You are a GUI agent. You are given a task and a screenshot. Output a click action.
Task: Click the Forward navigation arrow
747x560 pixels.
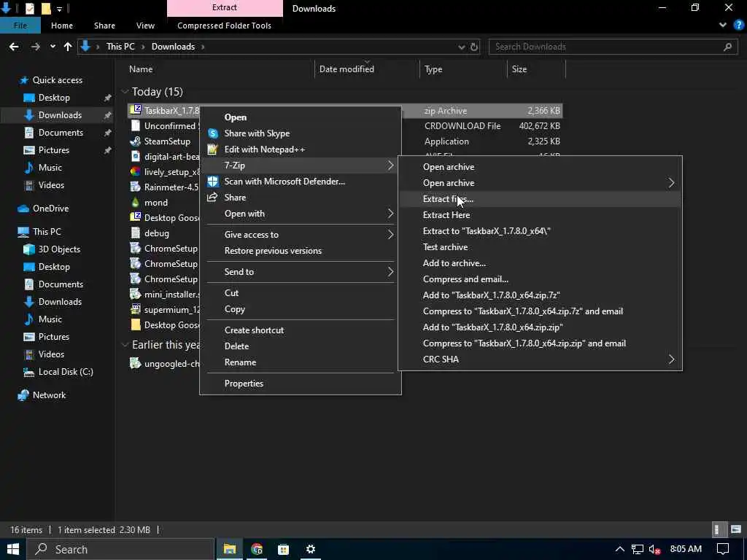35,47
